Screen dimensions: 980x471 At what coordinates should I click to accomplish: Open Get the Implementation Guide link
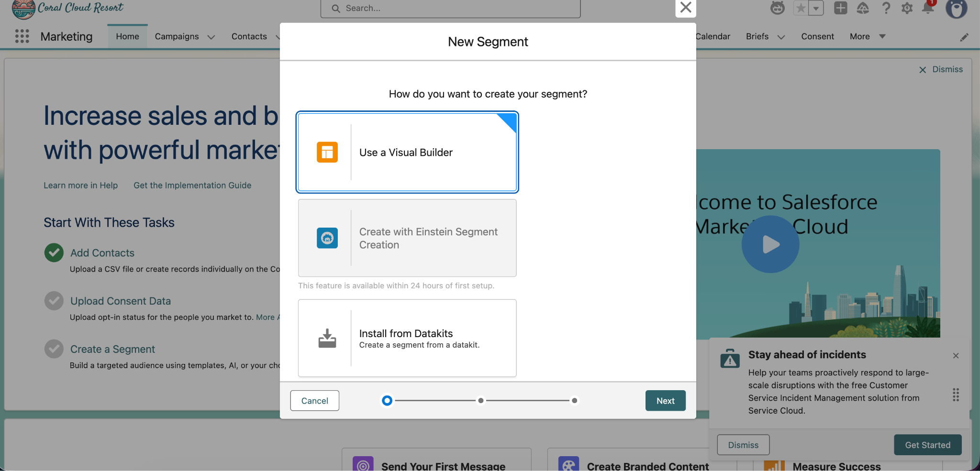click(x=192, y=186)
